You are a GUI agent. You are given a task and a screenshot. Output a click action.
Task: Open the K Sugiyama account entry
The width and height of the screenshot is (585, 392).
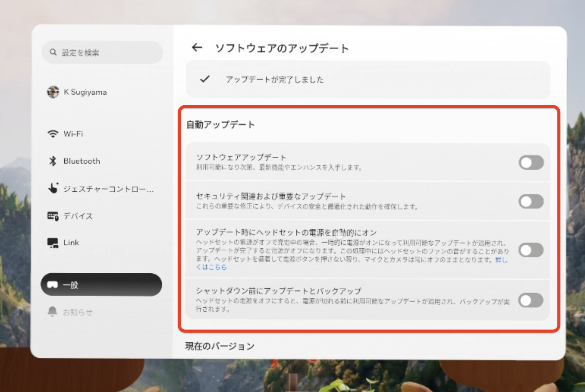pos(101,92)
